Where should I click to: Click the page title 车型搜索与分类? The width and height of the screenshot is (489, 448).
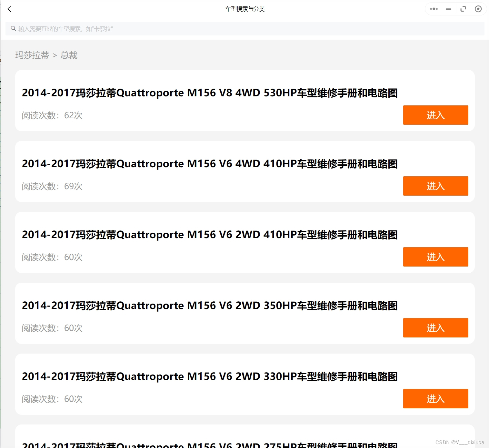[x=245, y=9]
